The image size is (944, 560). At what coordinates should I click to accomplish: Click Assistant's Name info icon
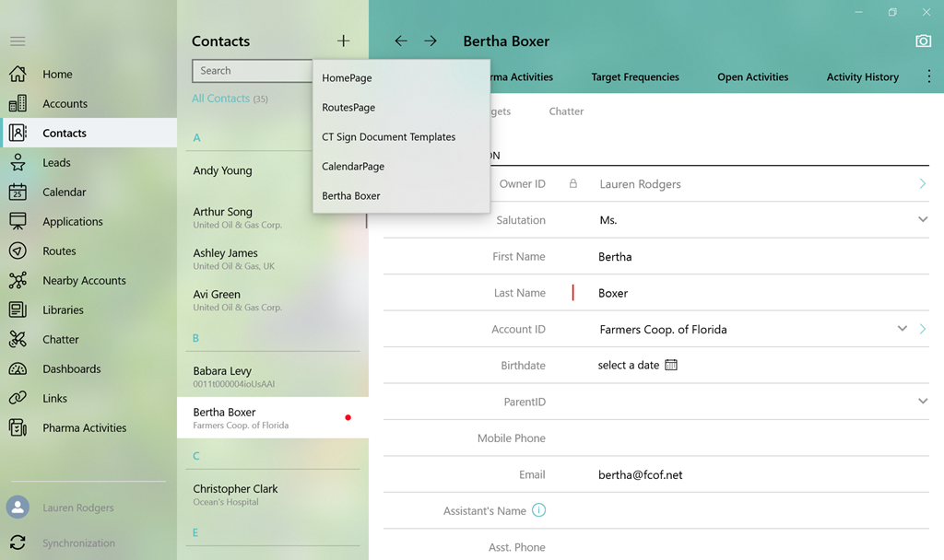(539, 510)
